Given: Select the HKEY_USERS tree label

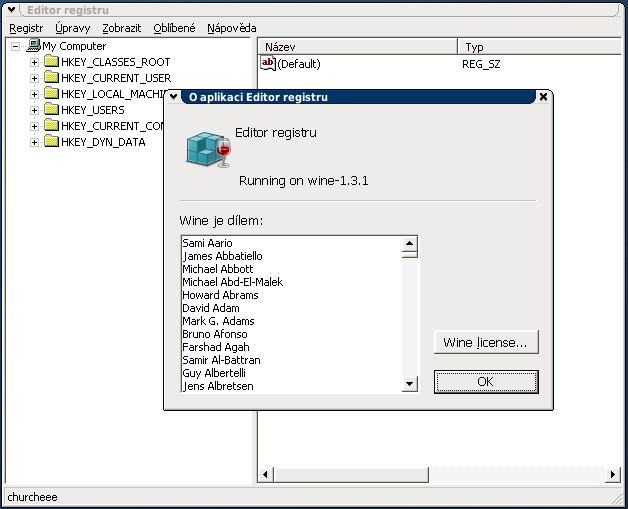Looking at the screenshot, I should tap(93, 110).
